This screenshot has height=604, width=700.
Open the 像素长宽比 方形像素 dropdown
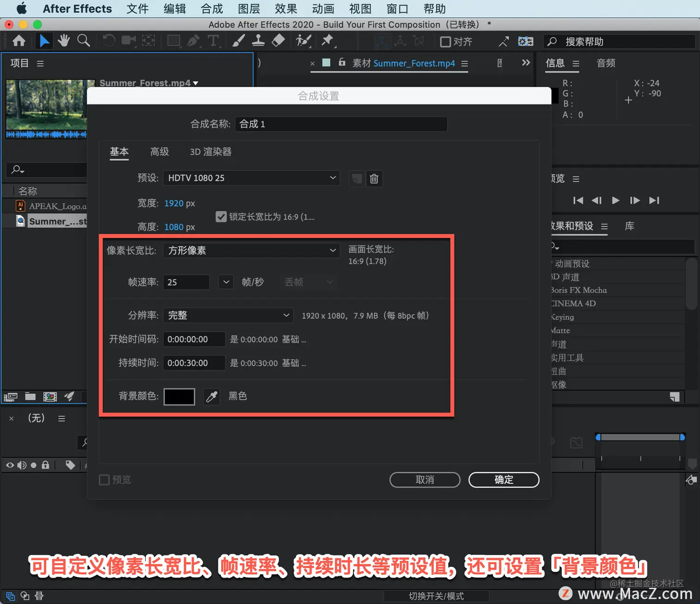pyautogui.click(x=251, y=250)
